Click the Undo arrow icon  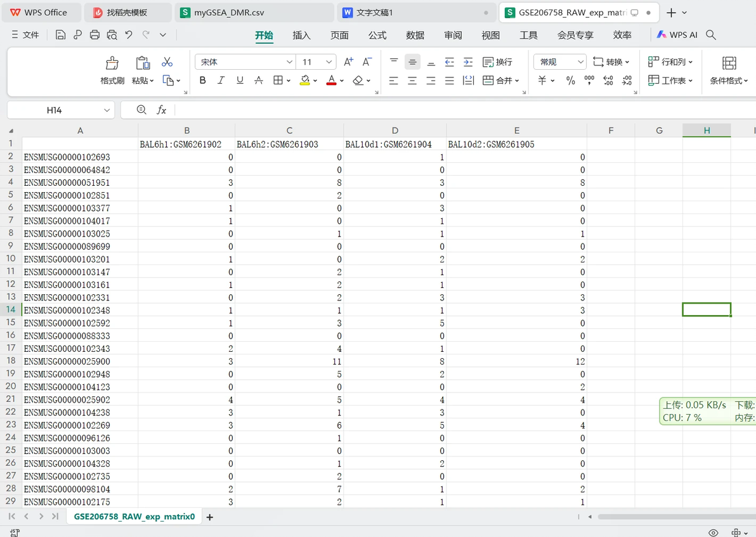click(129, 35)
